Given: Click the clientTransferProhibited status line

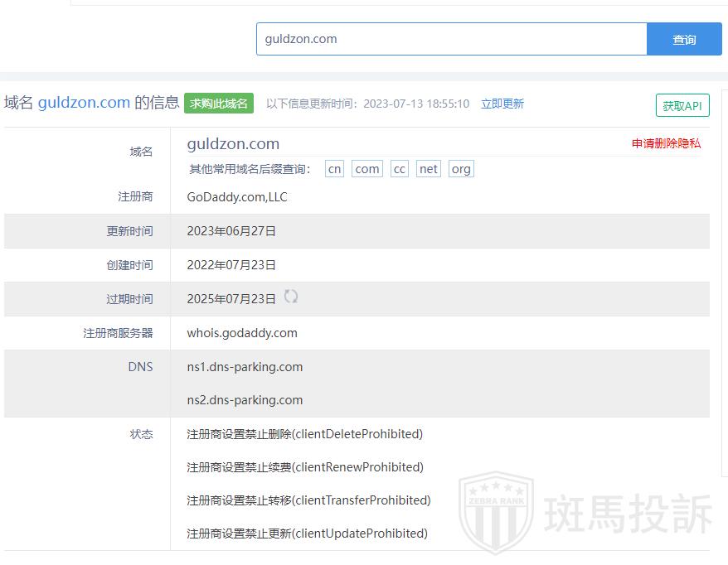Looking at the screenshot, I should click(308, 500).
